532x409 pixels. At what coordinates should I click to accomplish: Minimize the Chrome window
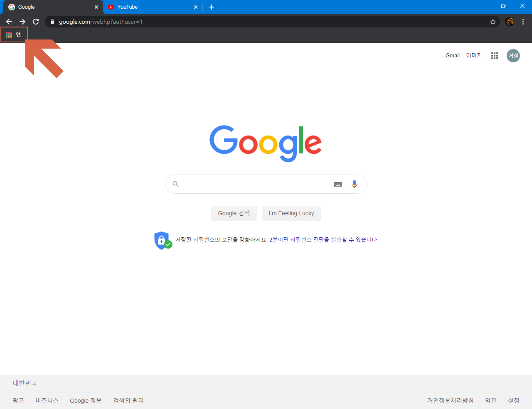point(484,6)
